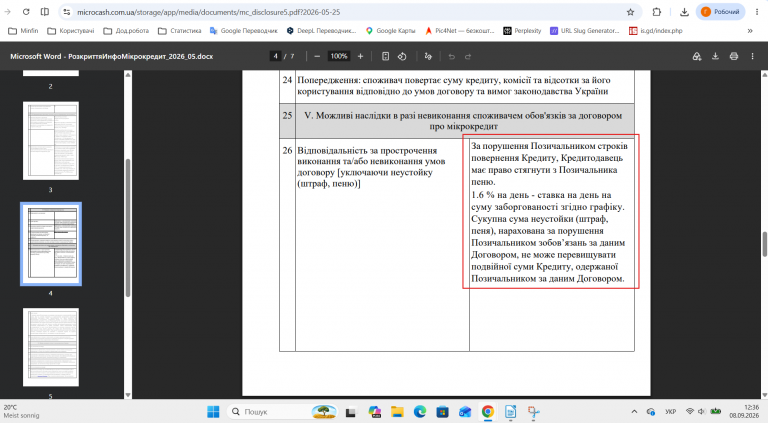Open the Extensions puzzle icon
The height and width of the screenshot is (423, 768).
(x=657, y=12)
